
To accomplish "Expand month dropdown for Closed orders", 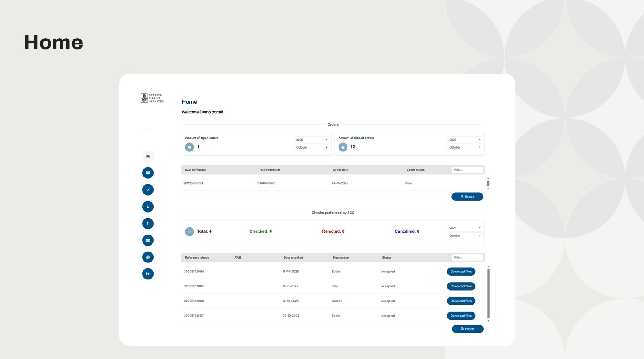I will pos(465,148).
